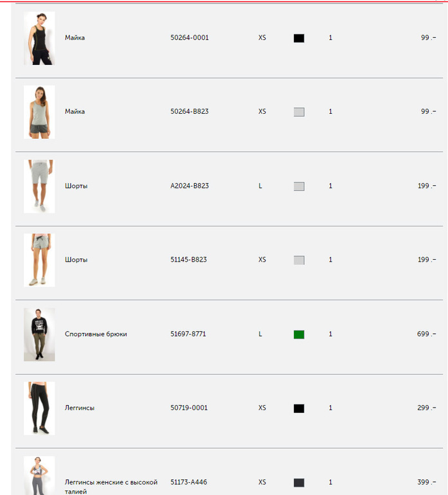This screenshot has width=448, height=495.
Task: Open the sport pants product thumbnail
Action: point(39,334)
